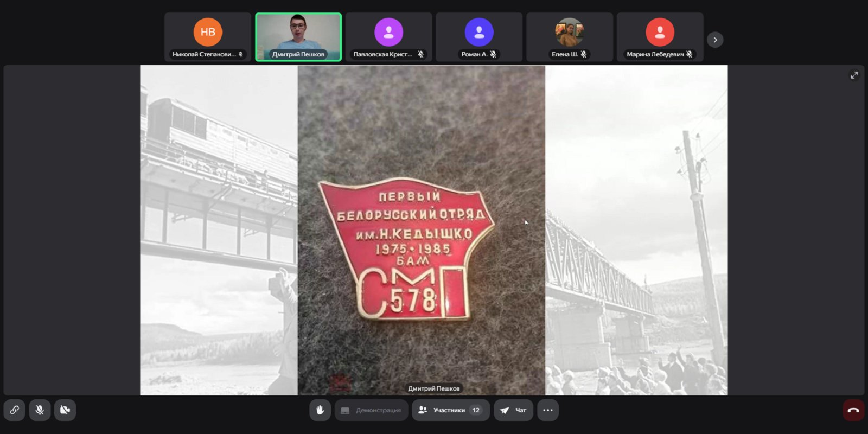
Task: Open the Чат panel
Action: [513, 410]
